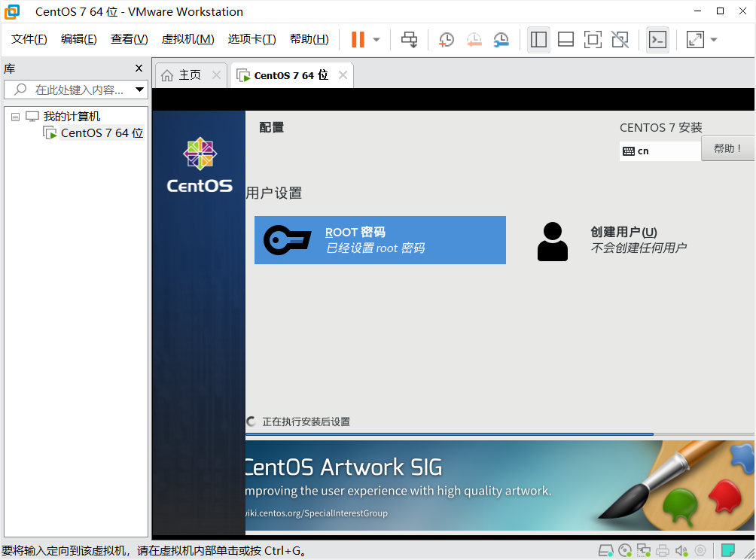The height and width of the screenshot is (560, 756).
Task: Click the CentOS logo in the installer
Action: click(200, 166)
